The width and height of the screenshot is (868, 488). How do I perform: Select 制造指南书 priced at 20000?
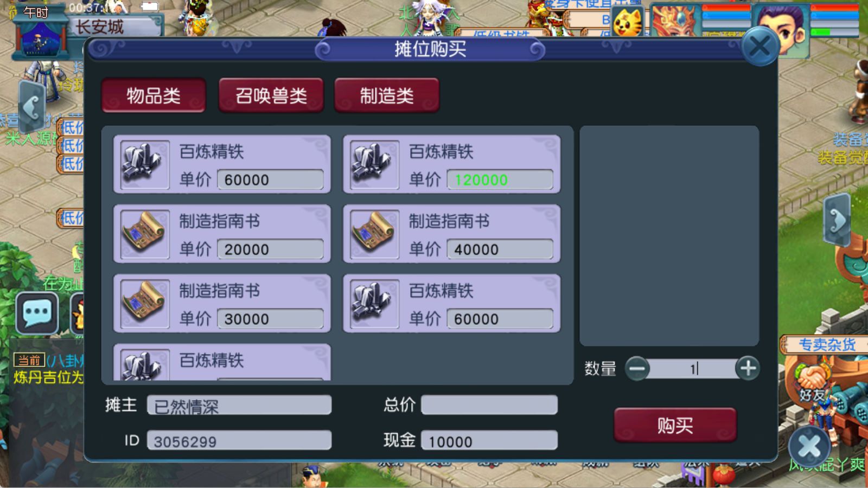[222, 234]
